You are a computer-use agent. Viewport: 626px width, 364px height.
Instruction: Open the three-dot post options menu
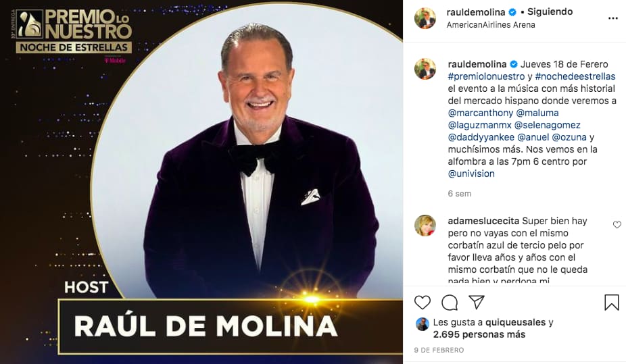612,18
